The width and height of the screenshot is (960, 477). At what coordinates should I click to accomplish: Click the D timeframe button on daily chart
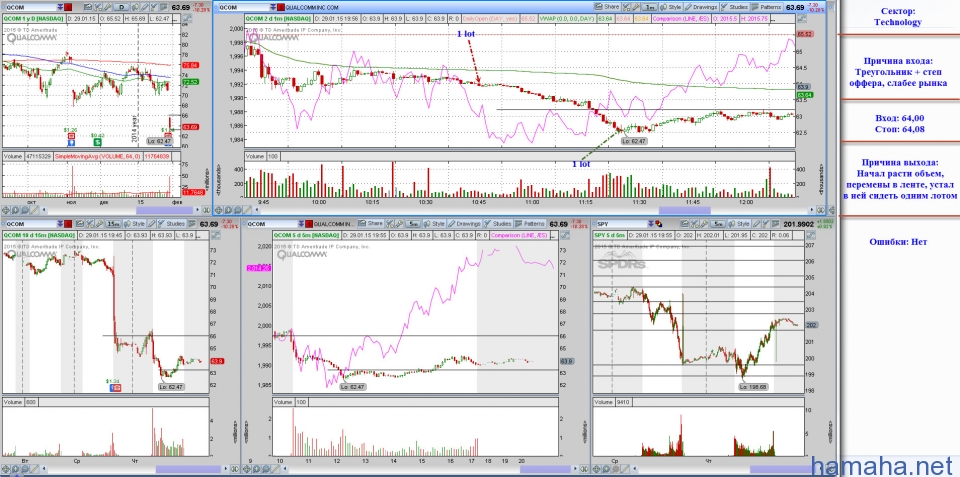point(121,7)
